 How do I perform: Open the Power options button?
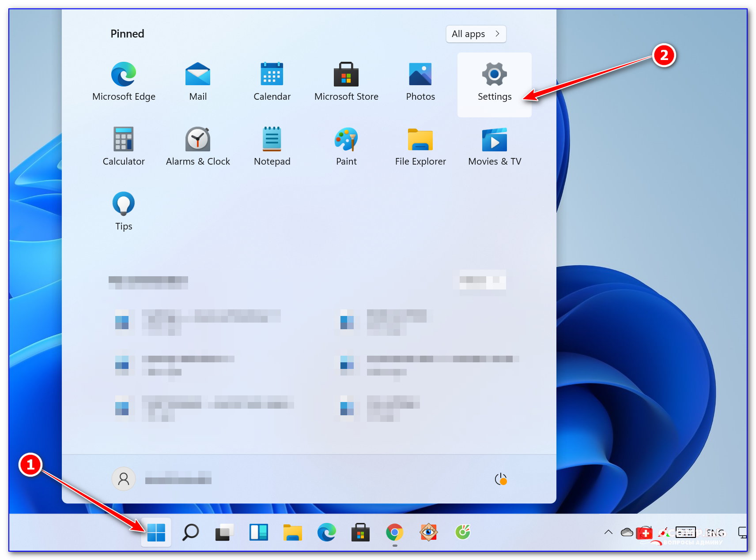click(501, 479)
